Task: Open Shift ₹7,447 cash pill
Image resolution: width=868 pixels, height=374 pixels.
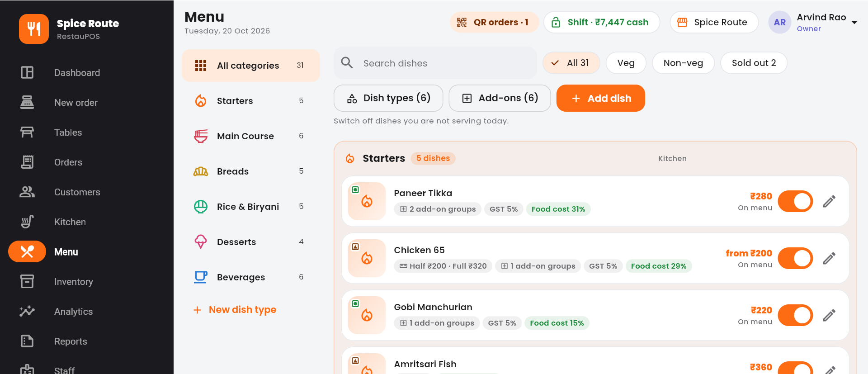Action: coord(601,22)
